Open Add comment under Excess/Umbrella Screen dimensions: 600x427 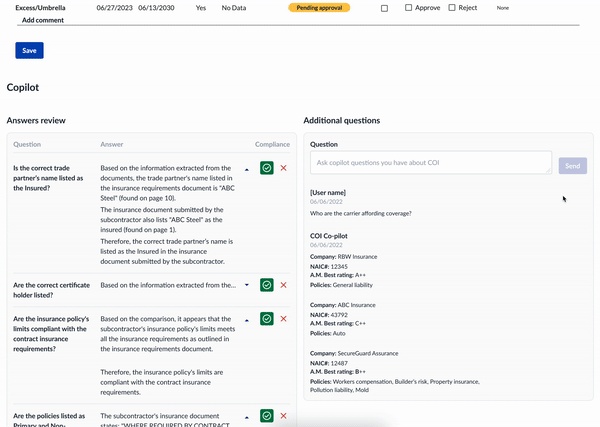tap(43, 20)
